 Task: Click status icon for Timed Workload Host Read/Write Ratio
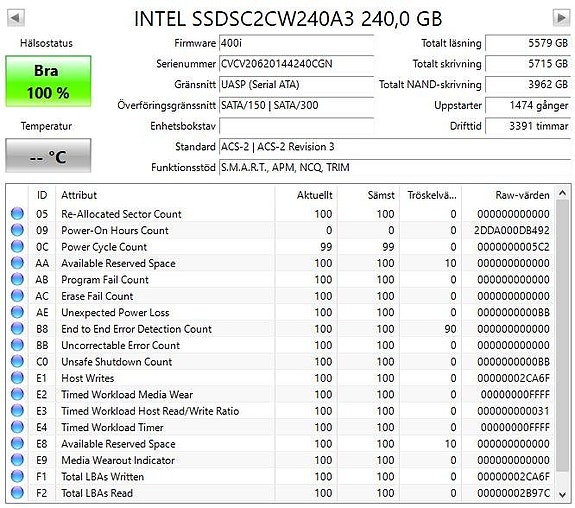(17, 411)
